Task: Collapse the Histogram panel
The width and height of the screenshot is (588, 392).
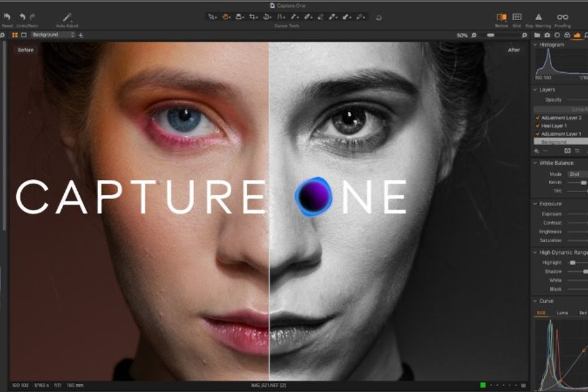Action: 535,44
